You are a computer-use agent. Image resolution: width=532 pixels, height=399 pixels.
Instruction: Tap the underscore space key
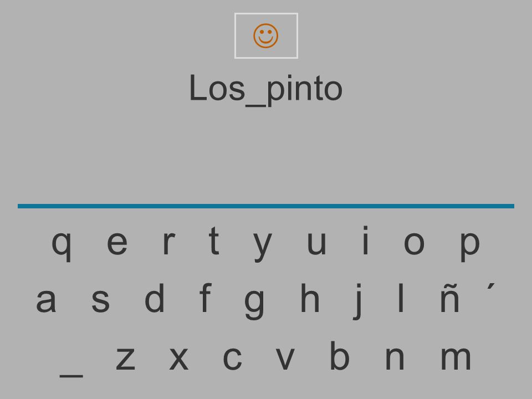point(71,376)
